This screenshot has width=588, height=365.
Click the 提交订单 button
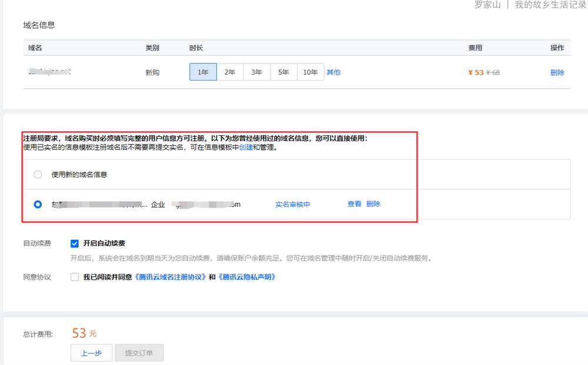[139, 353]
